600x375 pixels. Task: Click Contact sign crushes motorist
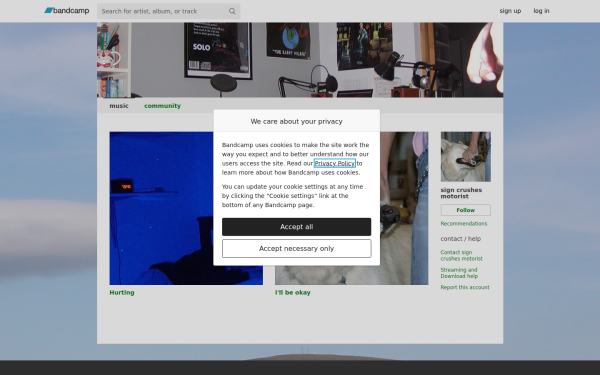[461, 256]
